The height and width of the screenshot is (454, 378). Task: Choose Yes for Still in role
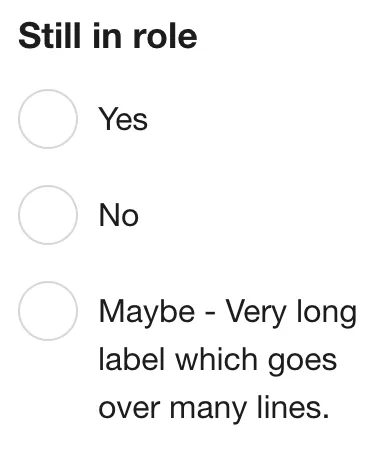[48, 119]
